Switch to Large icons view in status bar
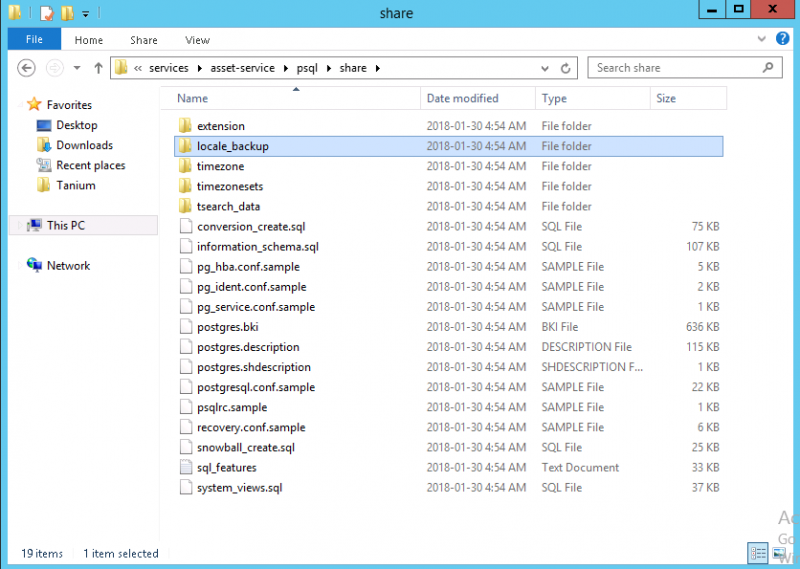The width and height of the screenshot is (800, 569). [x=779, y=553]
